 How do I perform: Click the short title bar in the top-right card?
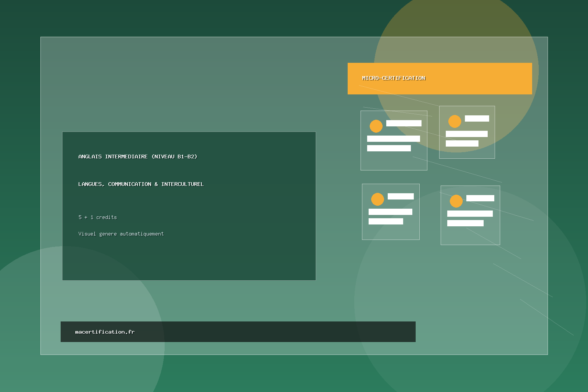tap(477, 118)
